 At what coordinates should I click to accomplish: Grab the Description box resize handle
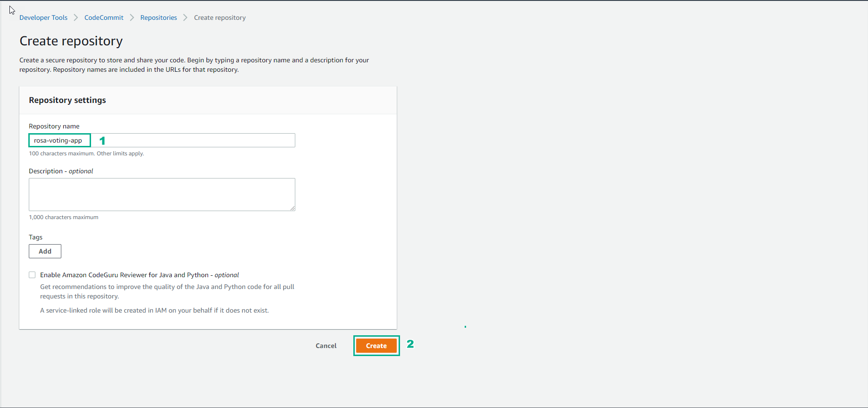point(292,208)
